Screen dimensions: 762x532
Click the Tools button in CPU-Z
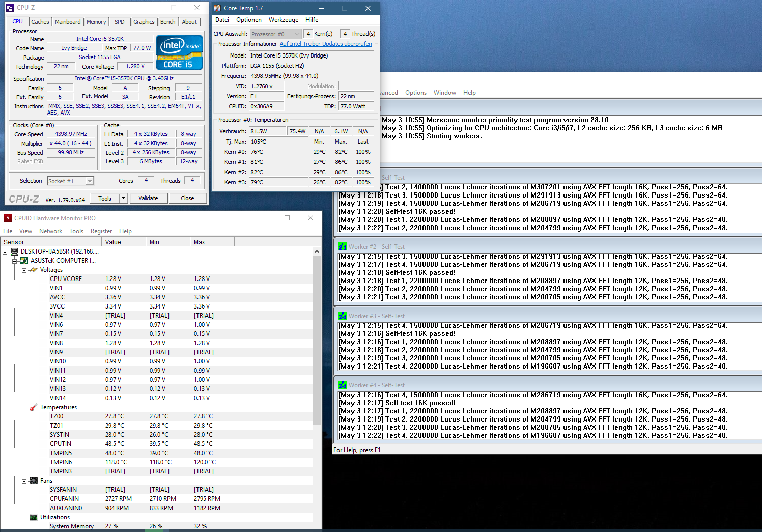click(x=105, y=198)
